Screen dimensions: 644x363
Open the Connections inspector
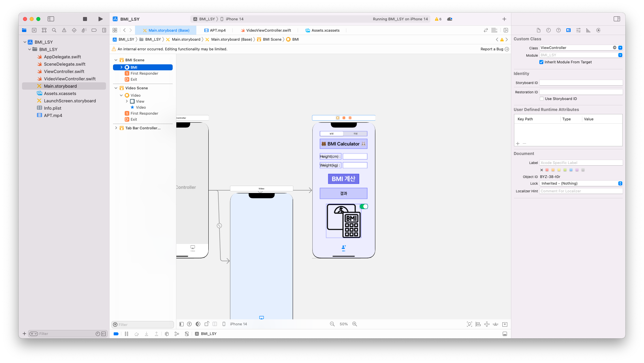click(598, 30)
